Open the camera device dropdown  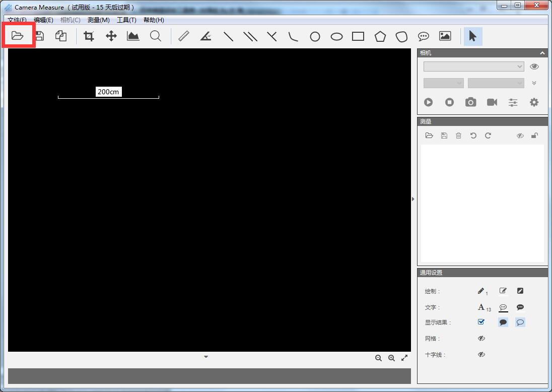pos(473,67)
